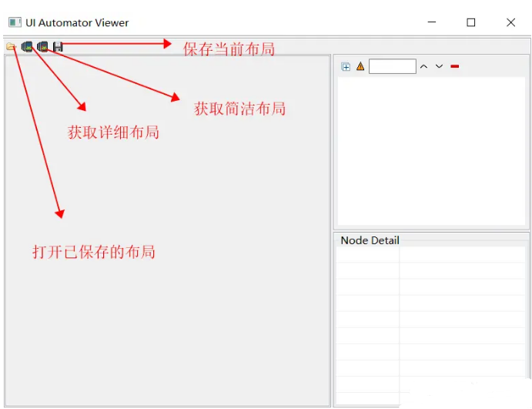Close the UI Automator Viewer window
Screen dimensions: 532x409
click(510, 22)
